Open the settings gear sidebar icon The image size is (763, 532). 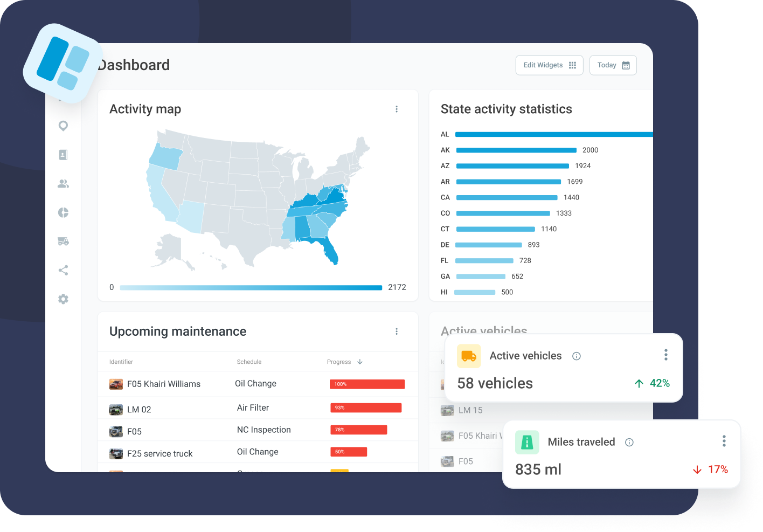click(x=63, y=299)
